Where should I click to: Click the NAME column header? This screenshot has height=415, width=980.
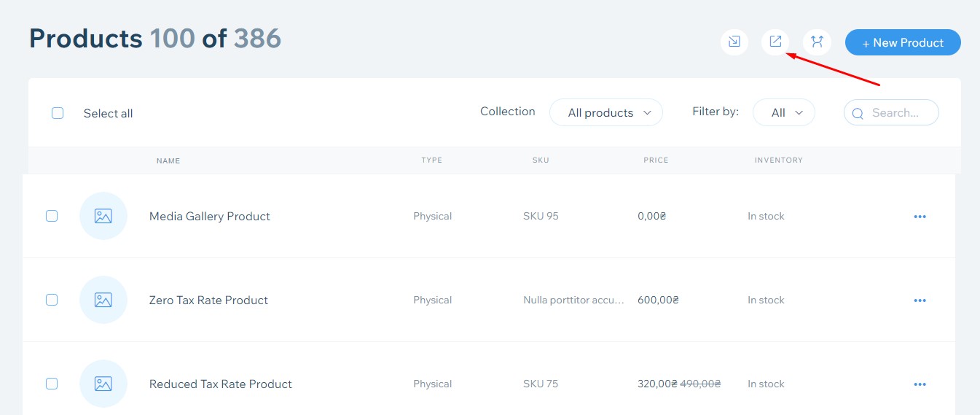pyautogui.click(x=168, y=160)
